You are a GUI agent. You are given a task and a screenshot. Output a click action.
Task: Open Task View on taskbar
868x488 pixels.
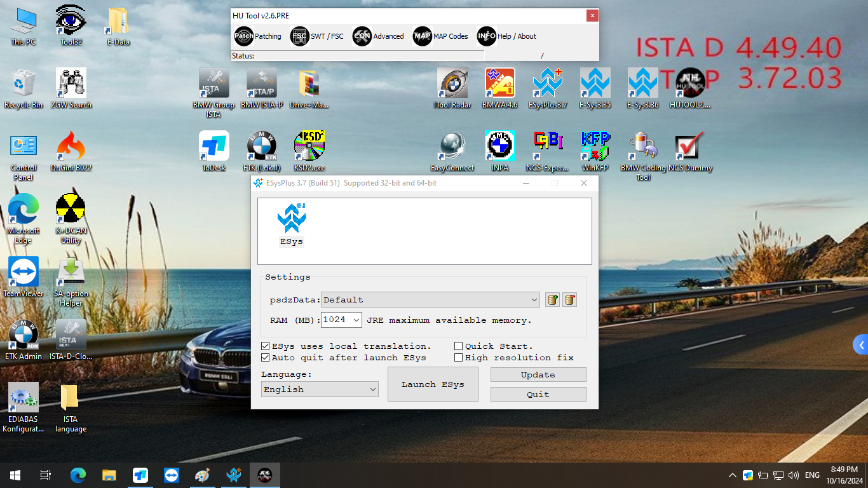point(46,475)
